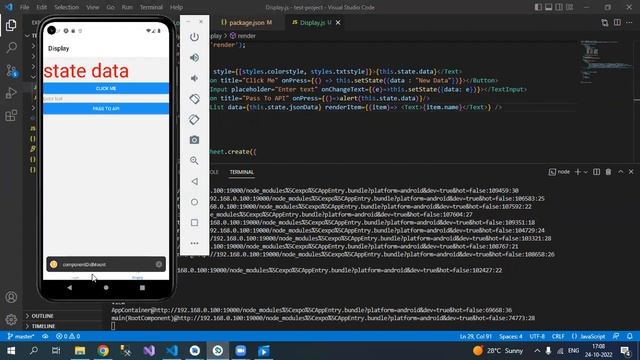The width and height of the screenshot is (640, 360).
Task: Open changes compare icon in editor toolbar
Action: coord(605,22)
